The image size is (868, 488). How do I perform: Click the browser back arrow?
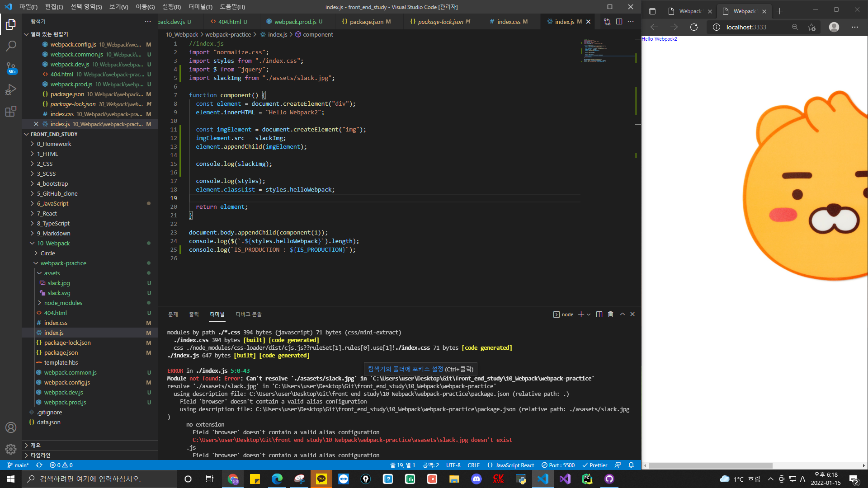(654, 27)
